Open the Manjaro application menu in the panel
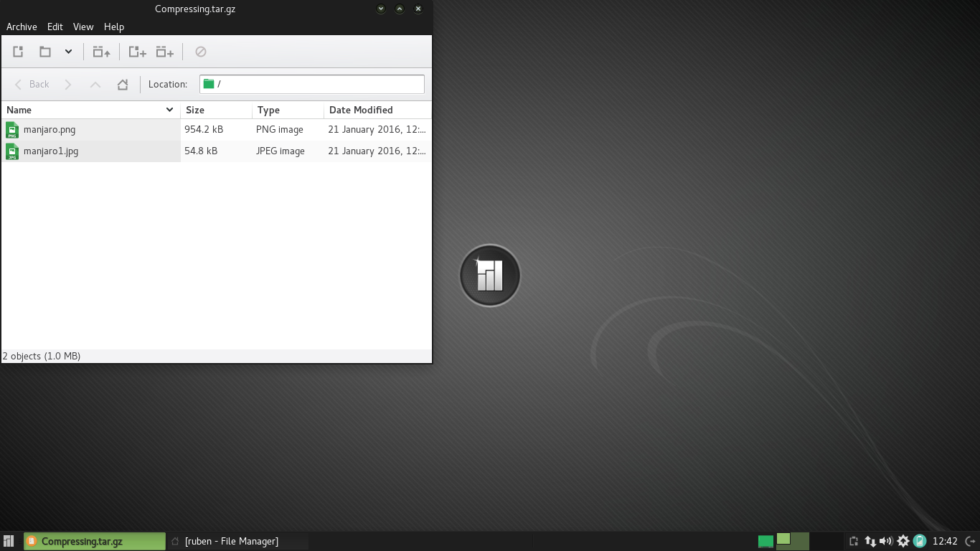Screen dimensions: 980x551 point(9,541)
